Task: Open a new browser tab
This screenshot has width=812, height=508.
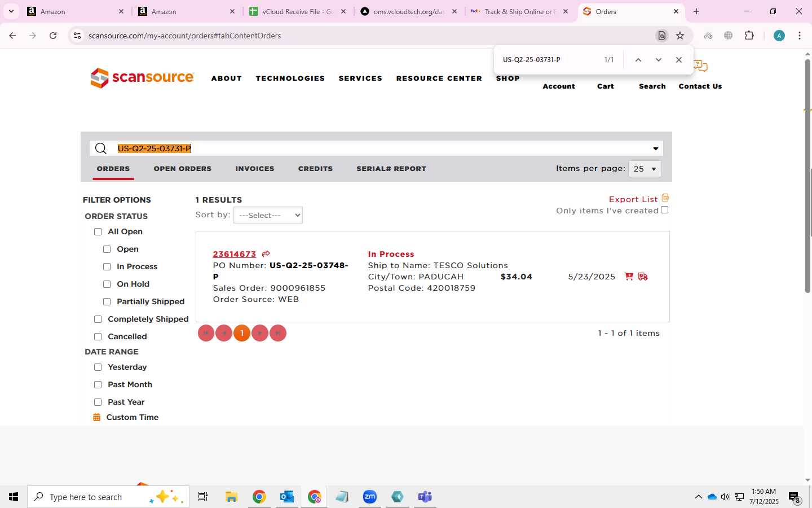Action: click(696, 11)
